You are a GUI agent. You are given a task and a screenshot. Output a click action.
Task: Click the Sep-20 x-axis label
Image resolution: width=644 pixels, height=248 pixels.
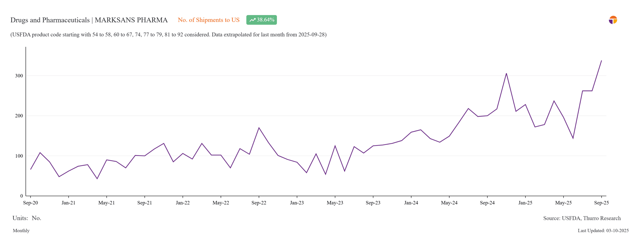30,203
